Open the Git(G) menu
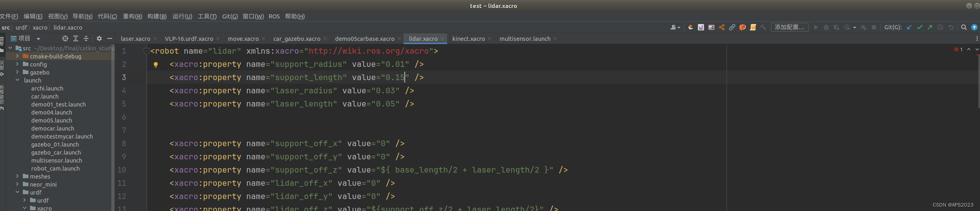Viewport: 980px width, 211px height. tap(230, 16)
